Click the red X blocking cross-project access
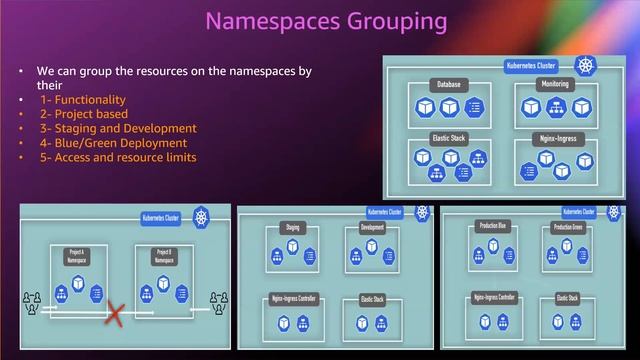 coord(115,313)
